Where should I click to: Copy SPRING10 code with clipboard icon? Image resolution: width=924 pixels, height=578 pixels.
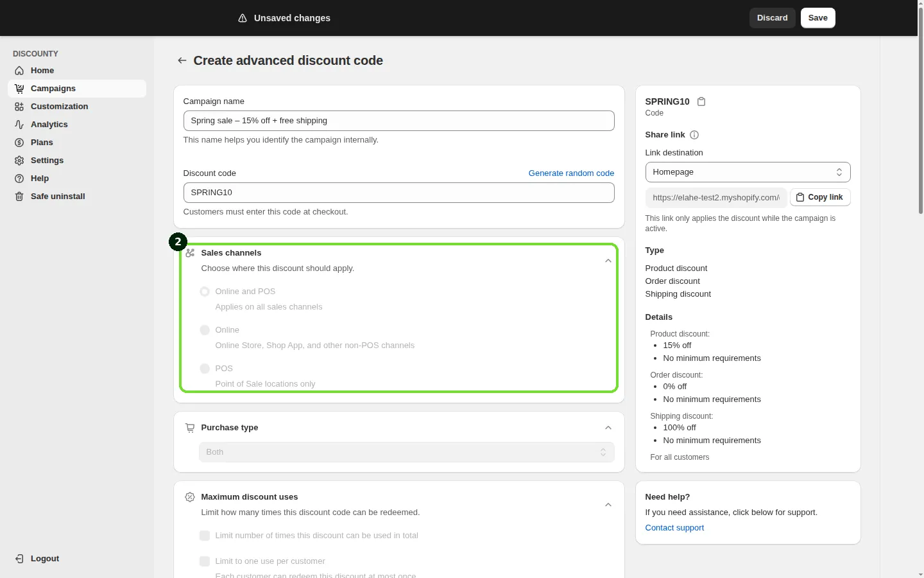(x=701, y=101)
